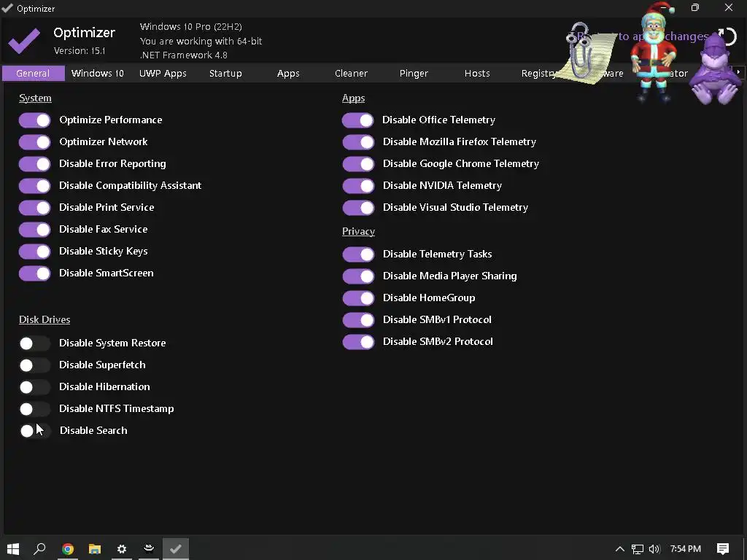The width and height of the screenshot is (747, 560).
Task: Click the Santa Claus character
Action: click(654, 52)
